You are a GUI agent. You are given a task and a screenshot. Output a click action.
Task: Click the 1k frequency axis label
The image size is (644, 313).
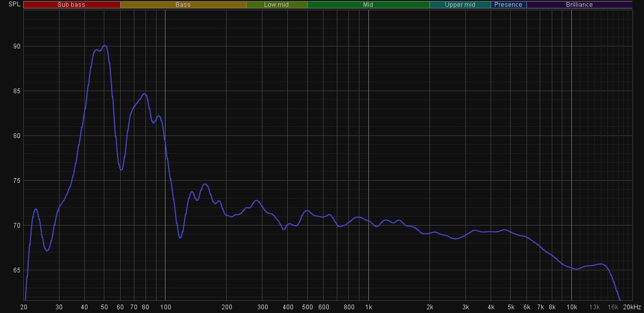pyautogui.click(x=368, y=307)
